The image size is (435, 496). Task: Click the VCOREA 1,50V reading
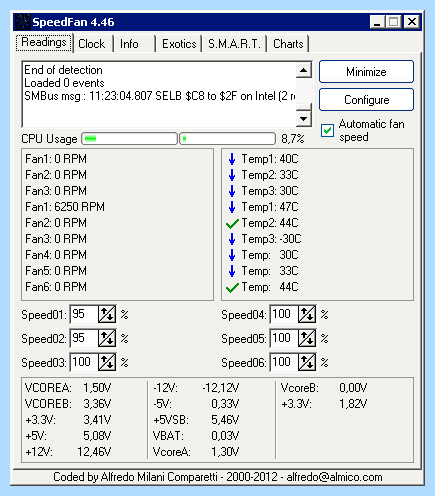68,388
